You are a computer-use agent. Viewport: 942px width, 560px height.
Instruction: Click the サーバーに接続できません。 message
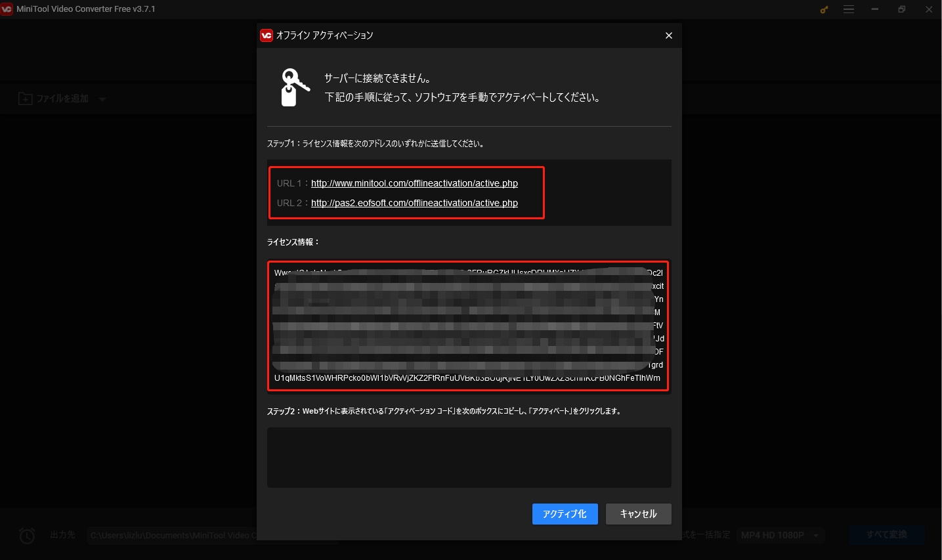click(378, 79)
